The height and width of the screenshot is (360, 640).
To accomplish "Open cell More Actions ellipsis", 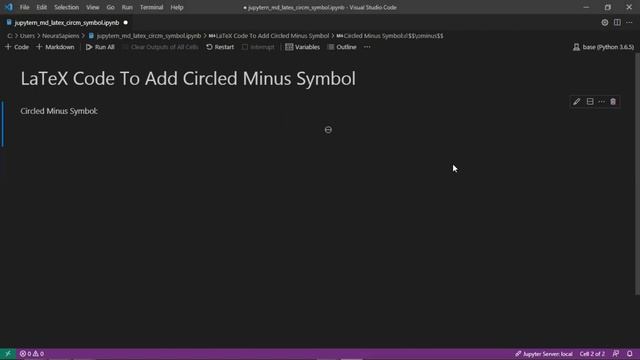I will [x=601, y=102].
